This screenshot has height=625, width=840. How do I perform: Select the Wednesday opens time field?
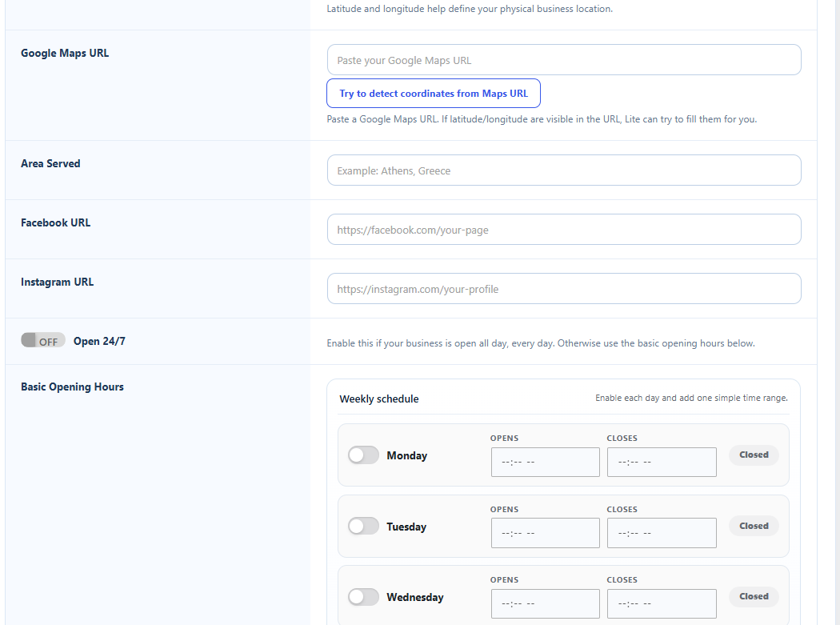pyautogui.click(x=546, y=603)
